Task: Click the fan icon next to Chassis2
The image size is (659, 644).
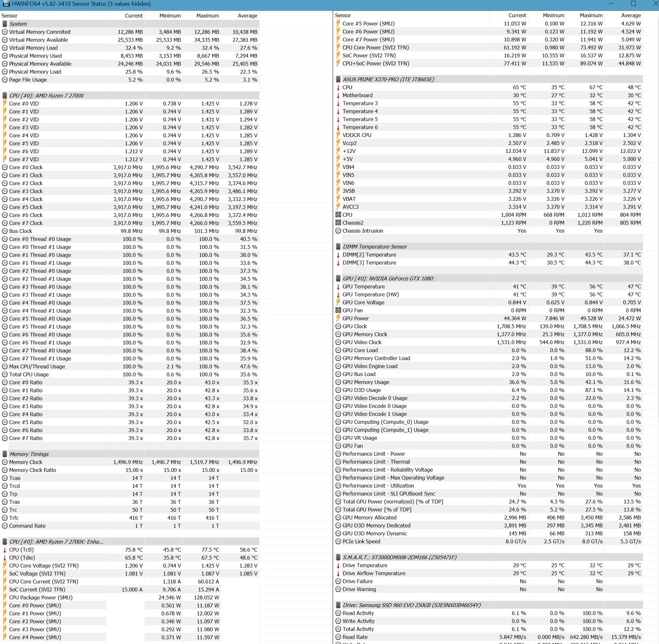Action: click(x=338, y=222)
